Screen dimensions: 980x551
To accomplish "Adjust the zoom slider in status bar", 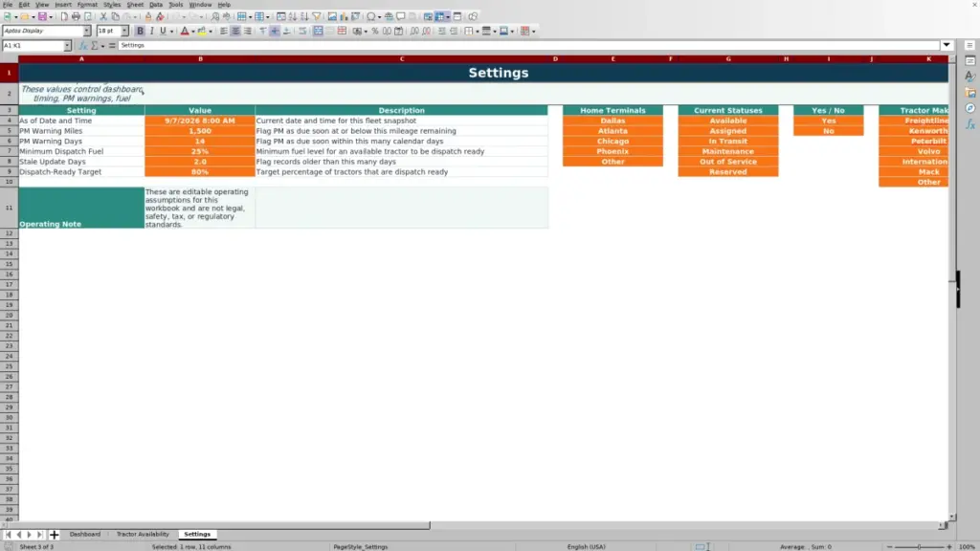I will point(919,546).
